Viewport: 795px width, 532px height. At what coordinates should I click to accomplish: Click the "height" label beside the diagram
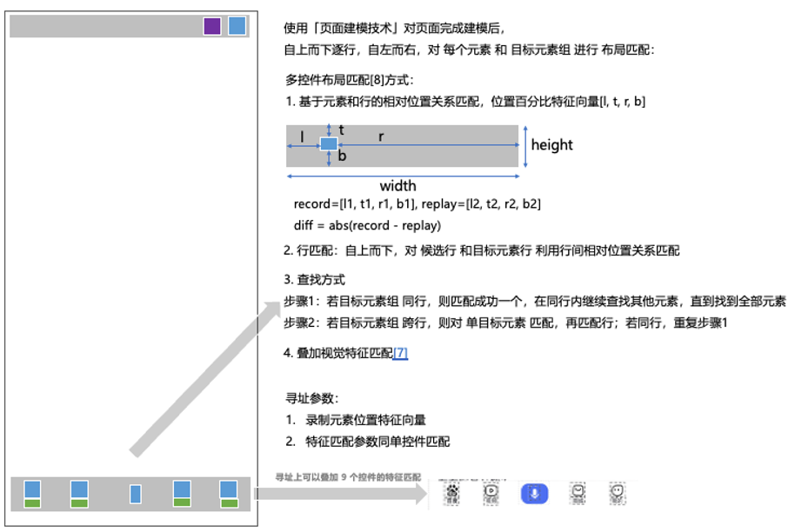[x=551, y=145]
